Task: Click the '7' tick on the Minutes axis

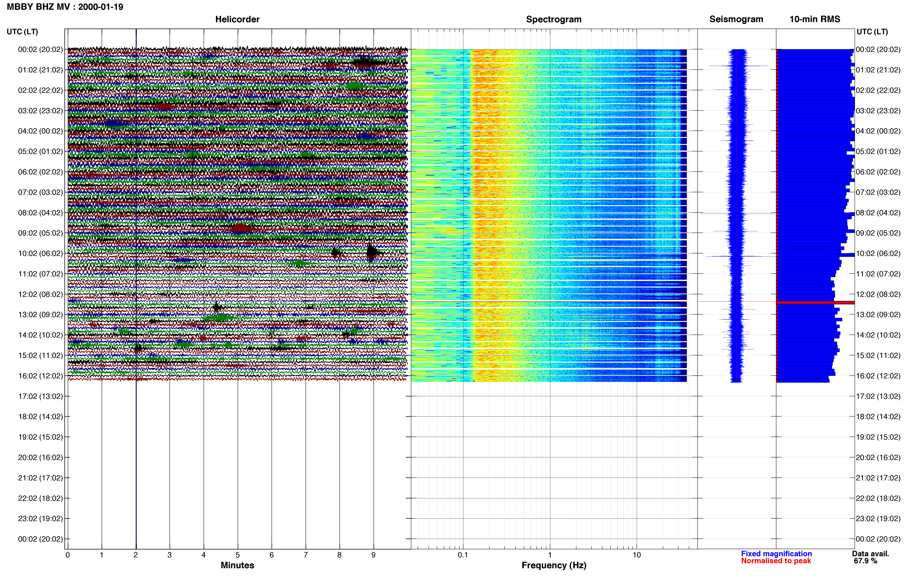Action: point(306,555)
